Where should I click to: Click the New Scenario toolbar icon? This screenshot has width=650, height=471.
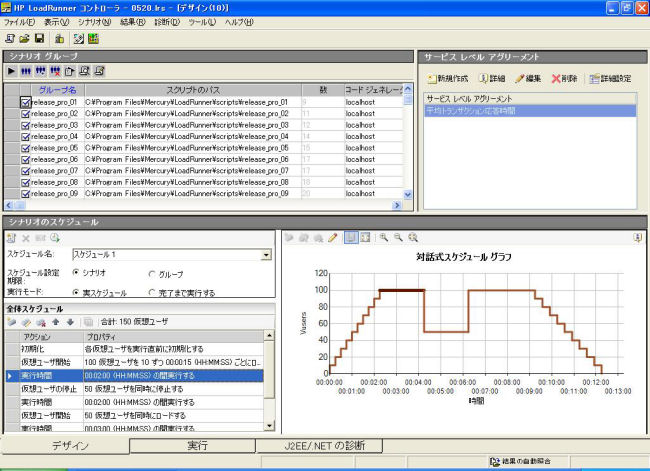click(10, 39)
